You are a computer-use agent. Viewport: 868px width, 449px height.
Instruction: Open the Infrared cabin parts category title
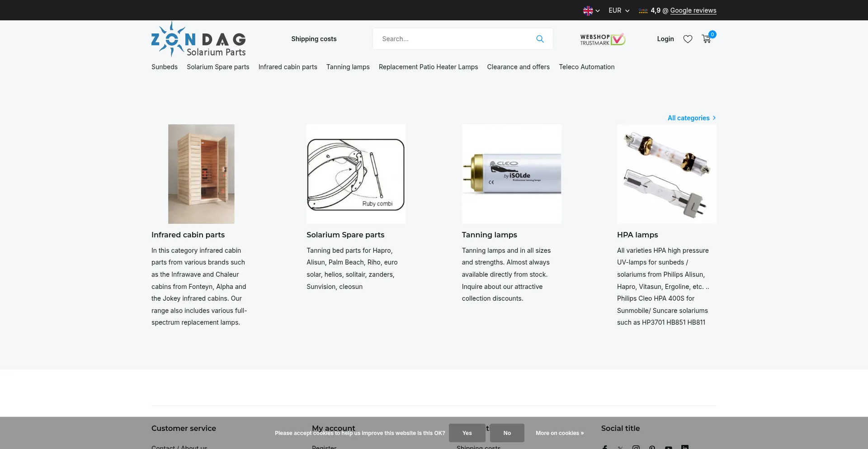(x=188, y=235)
